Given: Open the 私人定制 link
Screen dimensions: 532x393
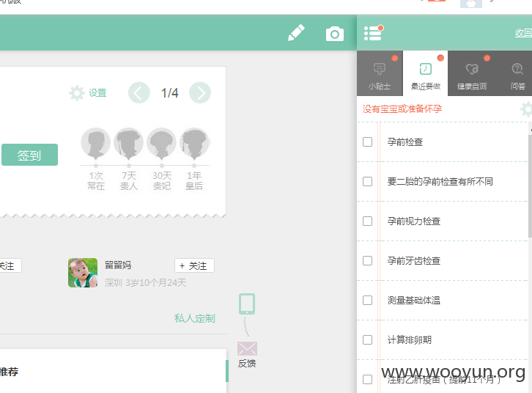Looking at the screenshot, I should (195, 318).
